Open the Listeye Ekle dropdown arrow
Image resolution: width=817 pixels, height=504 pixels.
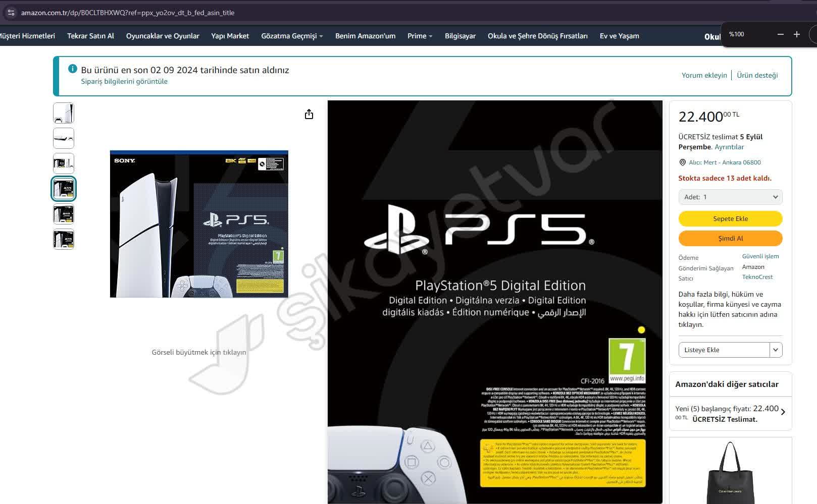(x=776, y=349)
